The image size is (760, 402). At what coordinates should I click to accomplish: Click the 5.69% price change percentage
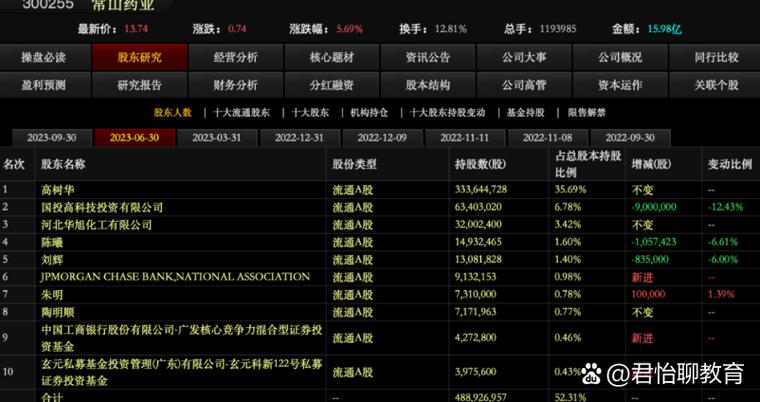(x=349, y=29)
